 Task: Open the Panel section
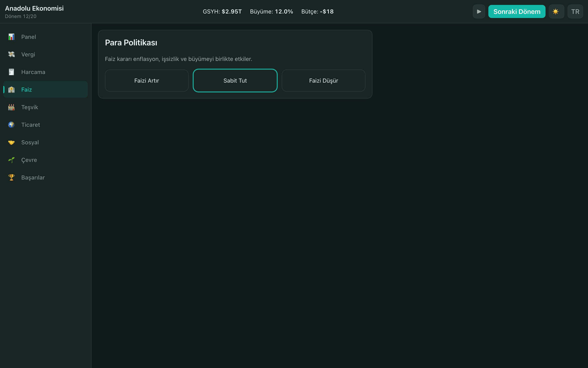tap(46, 37)
